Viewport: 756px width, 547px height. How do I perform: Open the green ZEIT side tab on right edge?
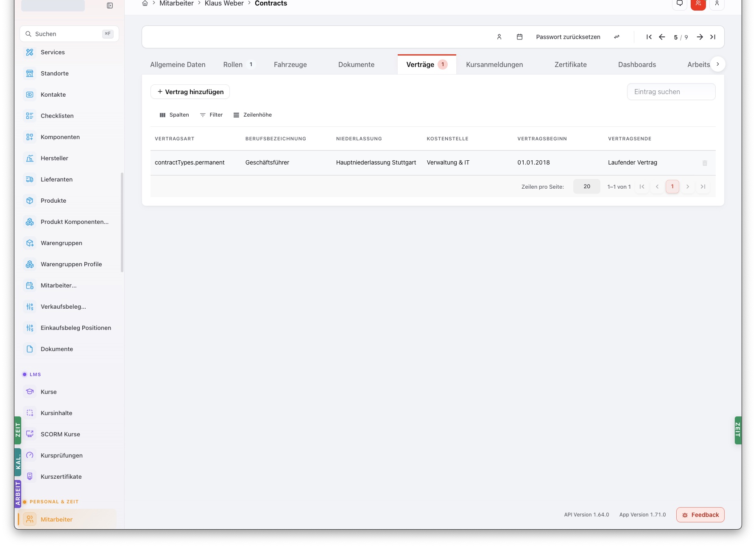[738, 430]
